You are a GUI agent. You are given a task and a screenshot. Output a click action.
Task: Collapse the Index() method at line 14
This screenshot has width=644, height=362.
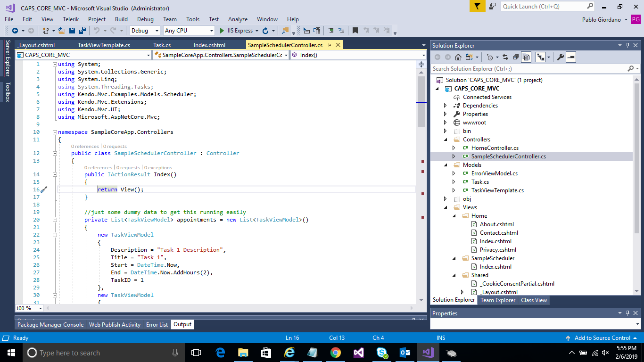click(55, 174)
